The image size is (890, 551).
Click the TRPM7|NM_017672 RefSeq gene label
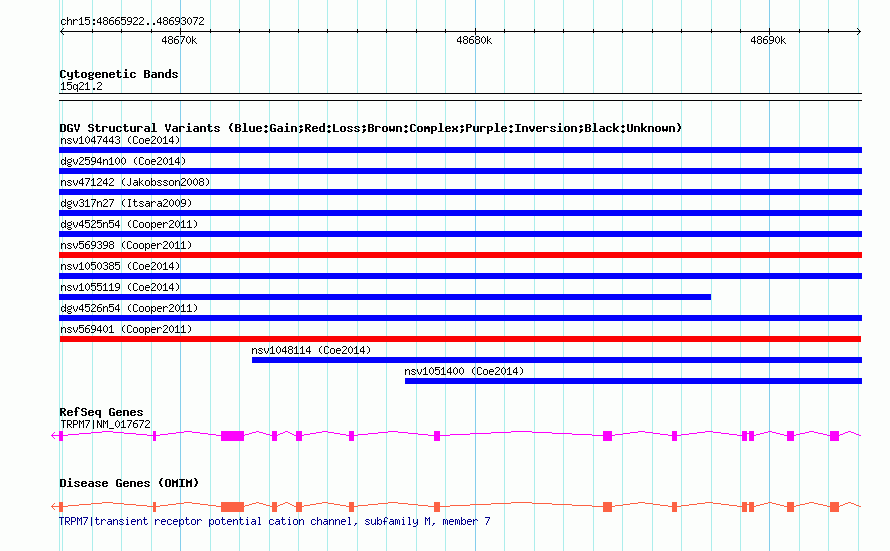click(105, 424)
